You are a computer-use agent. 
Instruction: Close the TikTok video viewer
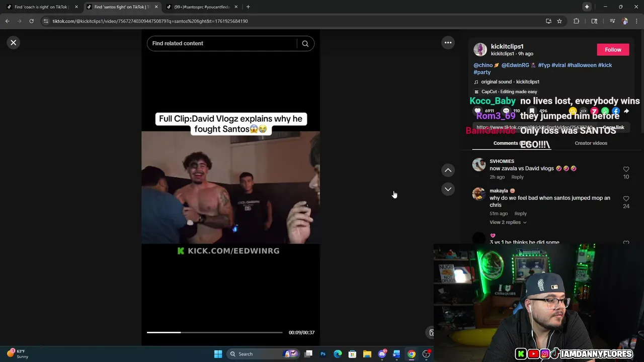(x=14, y=43)
